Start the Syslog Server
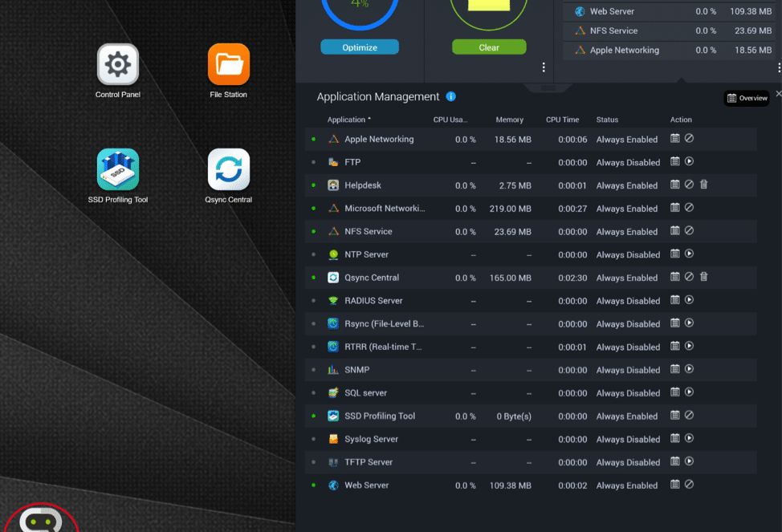Viewport: 782px width, 532px height. [x=689, y=438]
